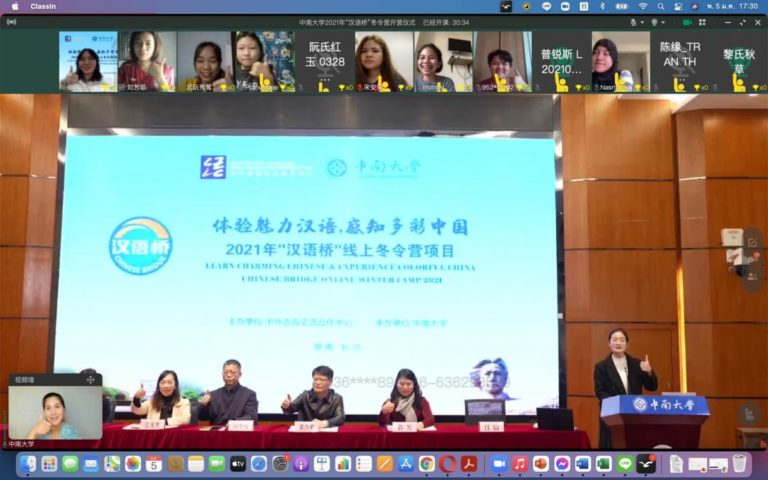The image size is (768, 480).
Task: Click the move handle on the 视频墙 window
Action: [x=91, y=380]
